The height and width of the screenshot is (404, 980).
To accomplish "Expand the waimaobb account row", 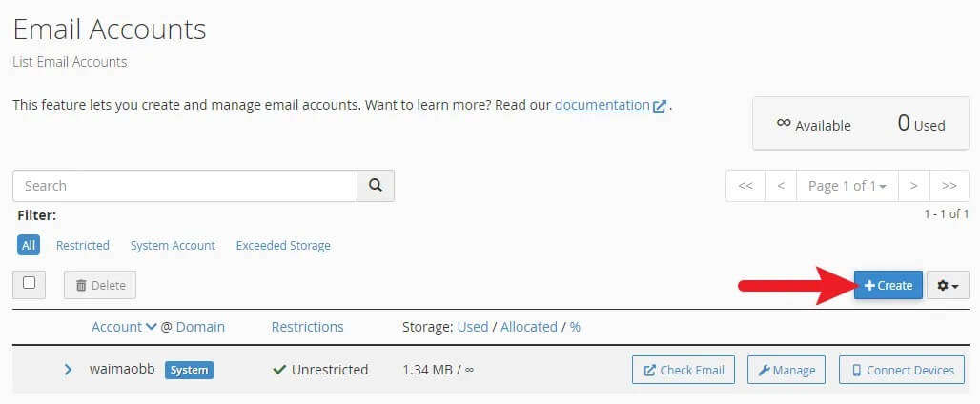I will click(68, 370).
